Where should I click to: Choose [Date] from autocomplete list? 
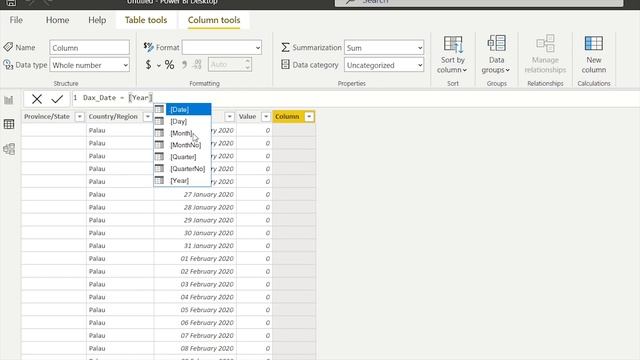click(x=182, y=109)
